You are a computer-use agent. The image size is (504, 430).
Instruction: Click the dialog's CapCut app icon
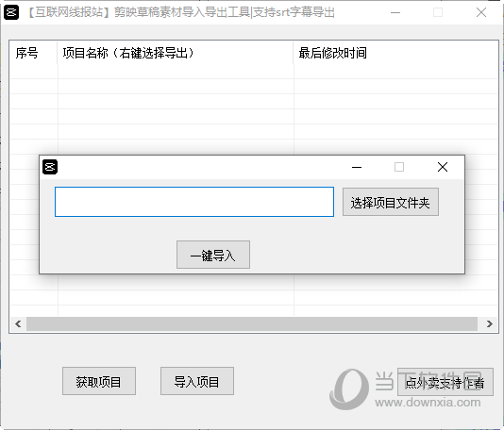coord(50,167)
